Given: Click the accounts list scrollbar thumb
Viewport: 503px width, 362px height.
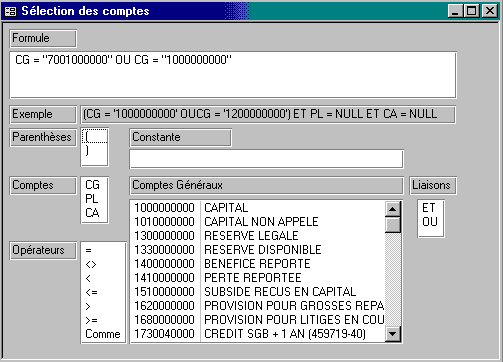Looking at the screenshot, I should 393,225.
